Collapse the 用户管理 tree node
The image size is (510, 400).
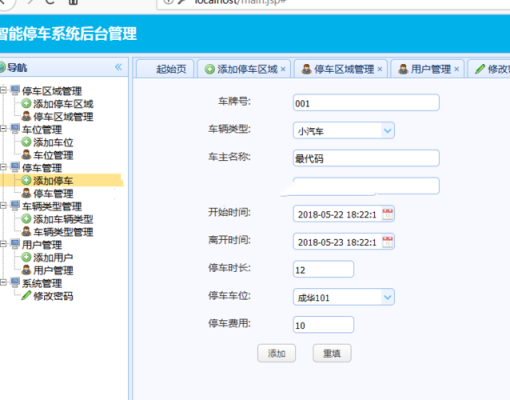[3, 244]
